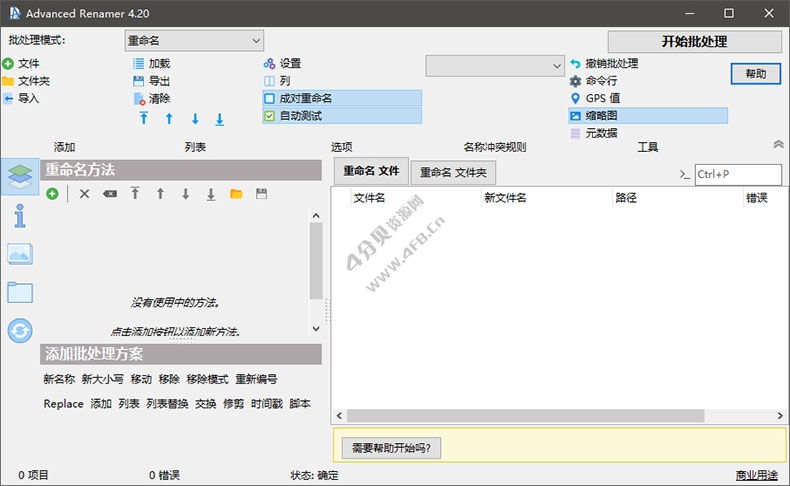Screen dimensions: 790x486
Task: Add the 重新编号 method
Action: click(x=256, y=379)
